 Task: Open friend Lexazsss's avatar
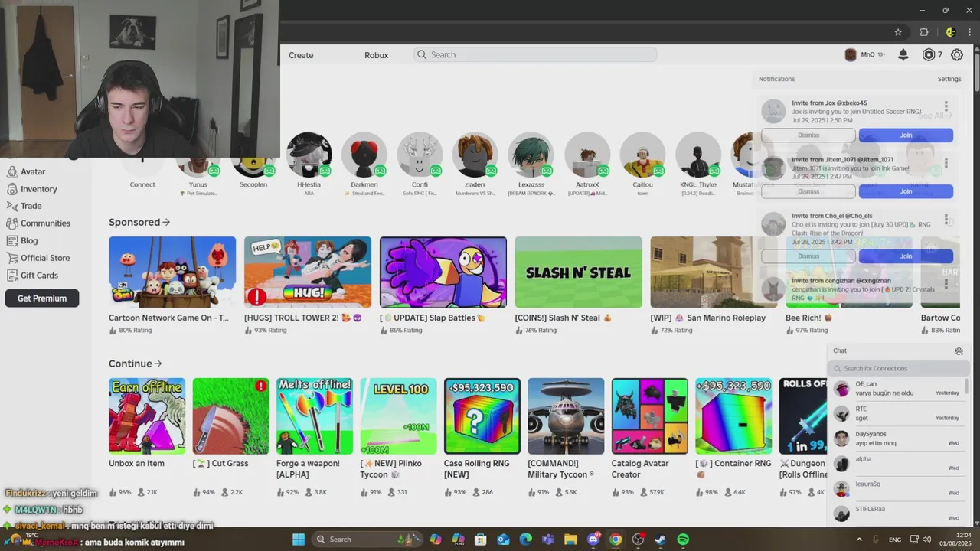point(531,155)
